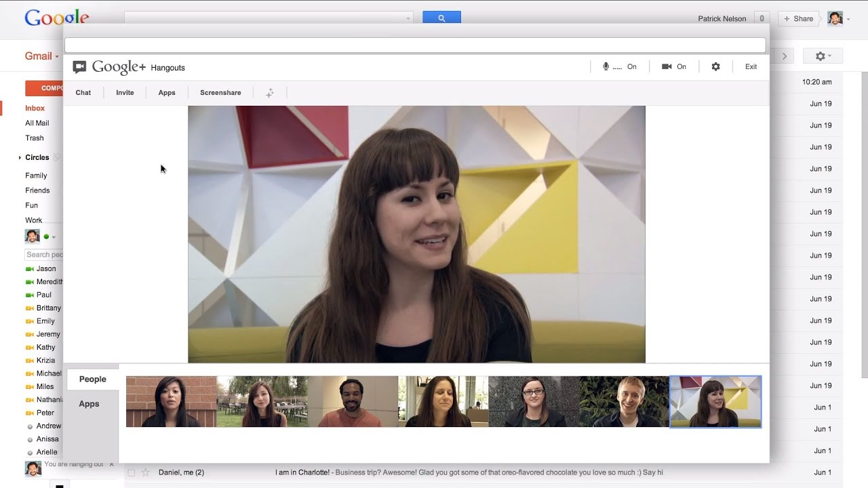
Task: Click the blue Google search button
Action: click(x=441, y=18)
